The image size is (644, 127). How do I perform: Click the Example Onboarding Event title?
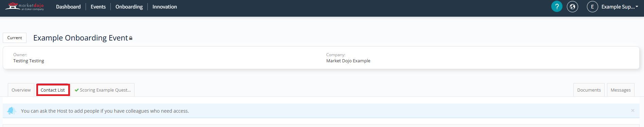pyautogui.click(x=80, y=38)
